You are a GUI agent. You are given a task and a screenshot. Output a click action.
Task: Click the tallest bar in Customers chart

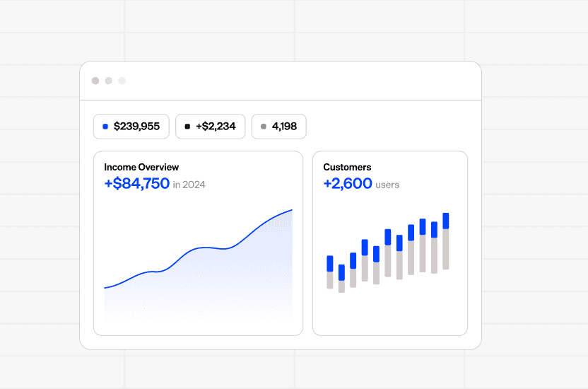pyautogui.click(x=446, y=241)
